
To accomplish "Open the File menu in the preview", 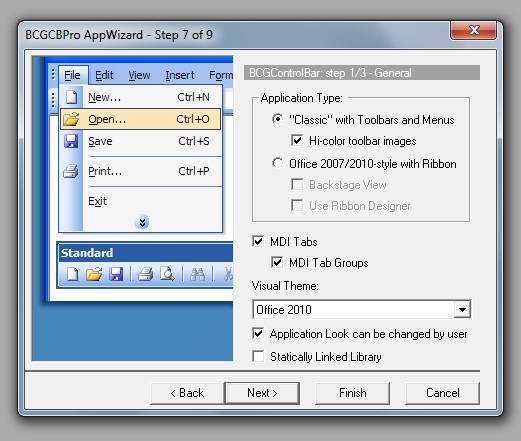I will click(x=73, y=75).
